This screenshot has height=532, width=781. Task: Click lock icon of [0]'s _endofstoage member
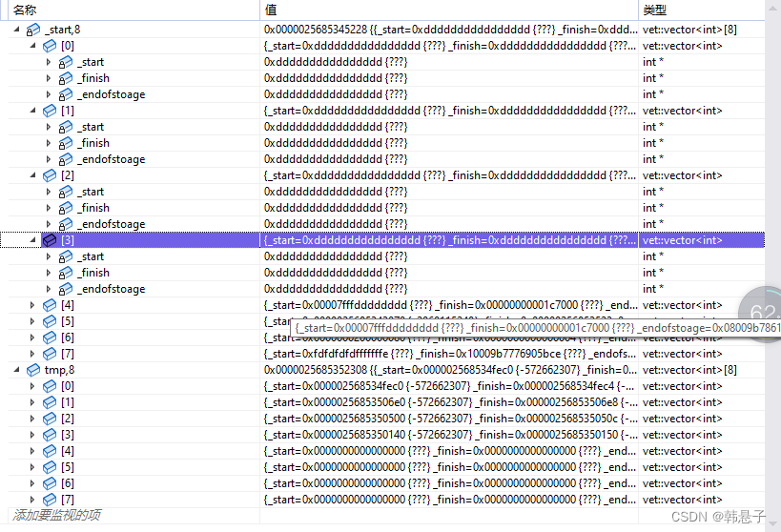click(65, 94)
